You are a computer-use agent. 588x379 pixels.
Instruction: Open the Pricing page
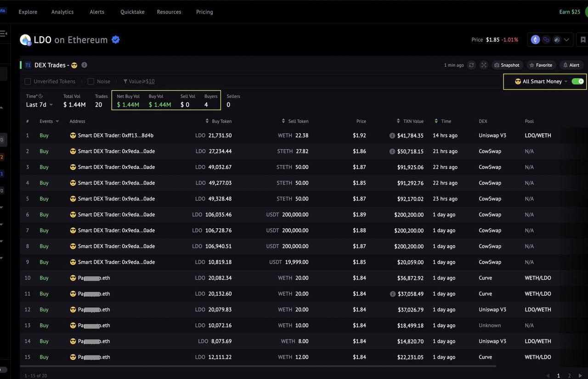pyautogui.click(x=204, y=12)
